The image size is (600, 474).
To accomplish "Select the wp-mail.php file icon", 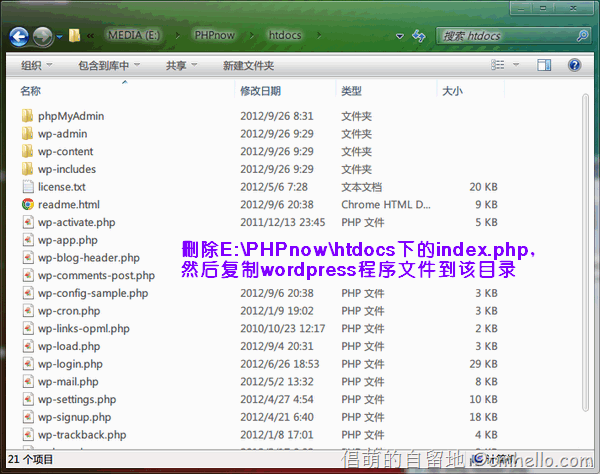I will [x=28, y=381].
